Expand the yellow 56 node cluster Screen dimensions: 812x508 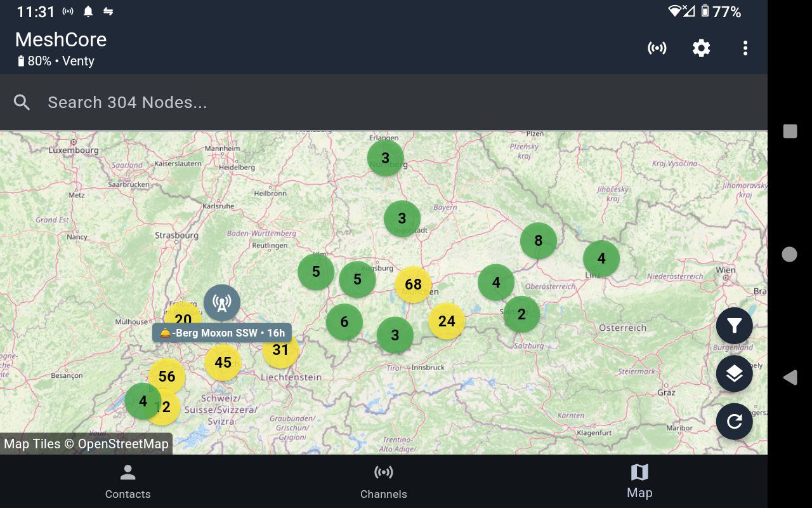pos(167,376)
